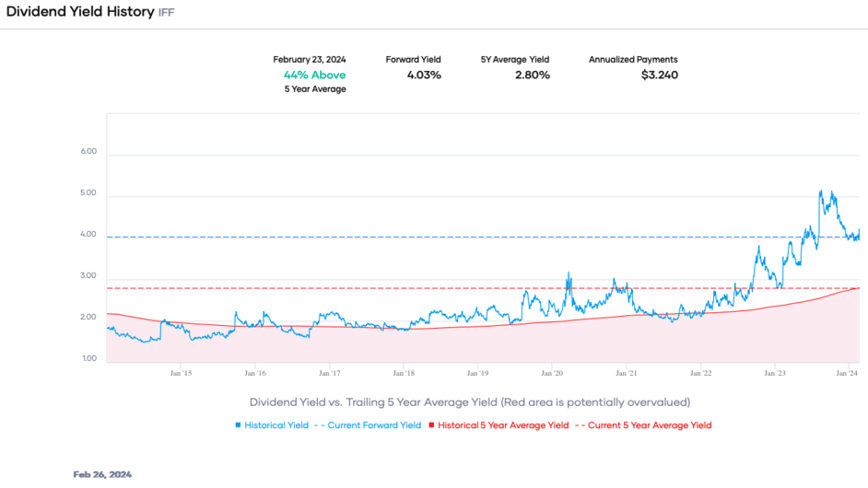This screenshot has height=488, width=868.
Task: Click the 4.00 y-axis label
Action: click(x=88, y=235)
